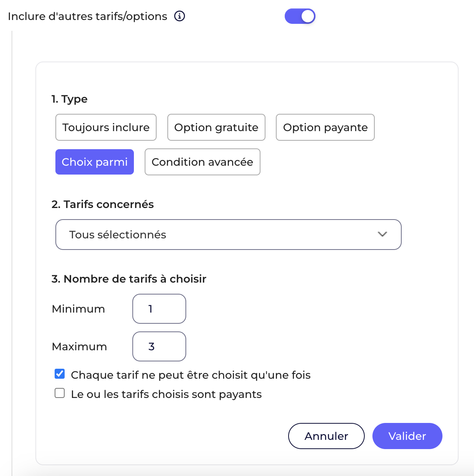This screenshot has width=474, height=476.
Task: Click the info icon beside Inclure d'autres tarifs/options
Action: pos(180,16)
